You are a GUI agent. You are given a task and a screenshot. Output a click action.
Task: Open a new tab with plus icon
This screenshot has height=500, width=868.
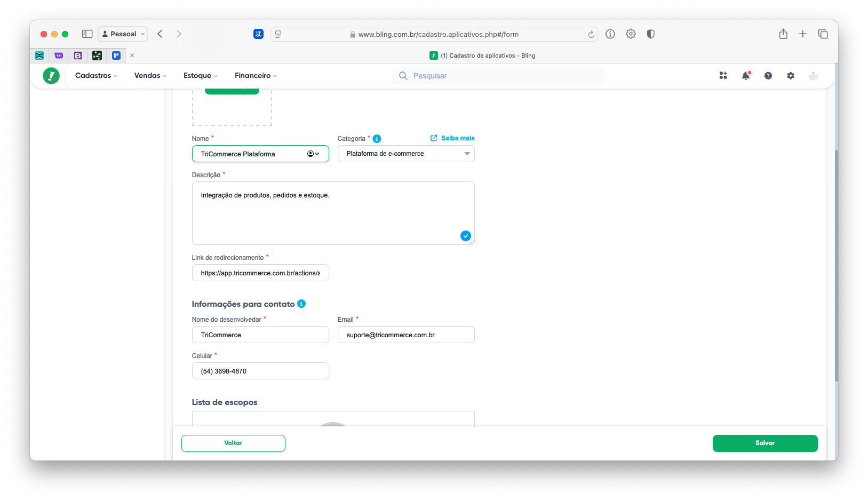click(802, 34)
